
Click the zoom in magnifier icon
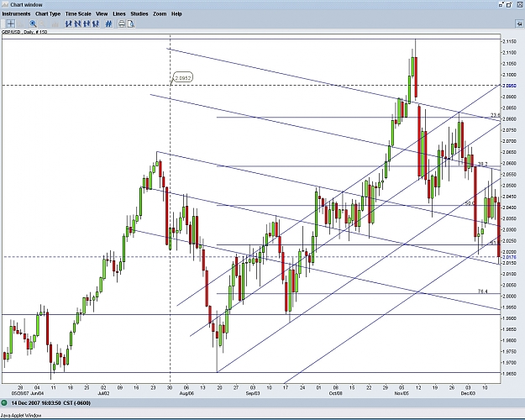(33, 24)
